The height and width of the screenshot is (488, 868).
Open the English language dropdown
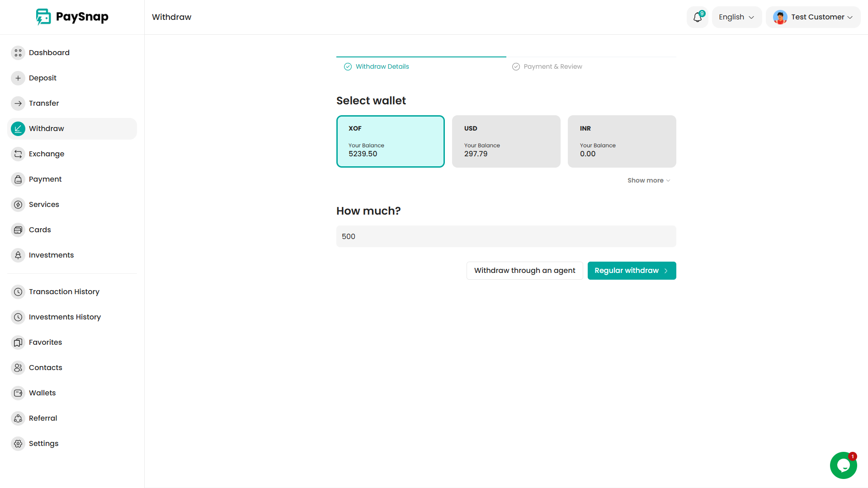(x=736, y=17)
